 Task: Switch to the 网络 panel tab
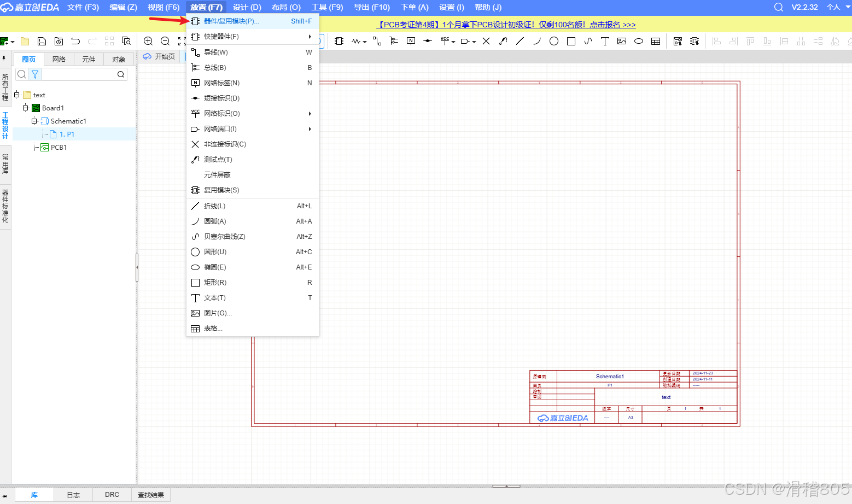pyautogui.click(x=59, y=59)
